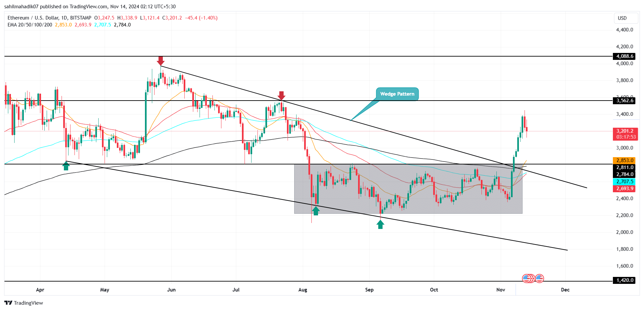Click the cyan 2,707.5 EMA price tag
644x310 pixels.
(x=624, y=182)
